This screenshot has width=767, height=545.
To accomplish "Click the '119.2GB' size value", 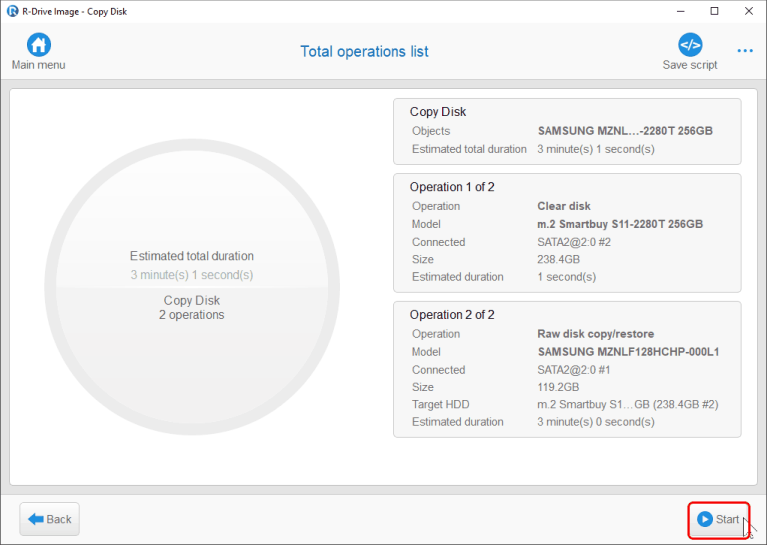I will [558, 387].
